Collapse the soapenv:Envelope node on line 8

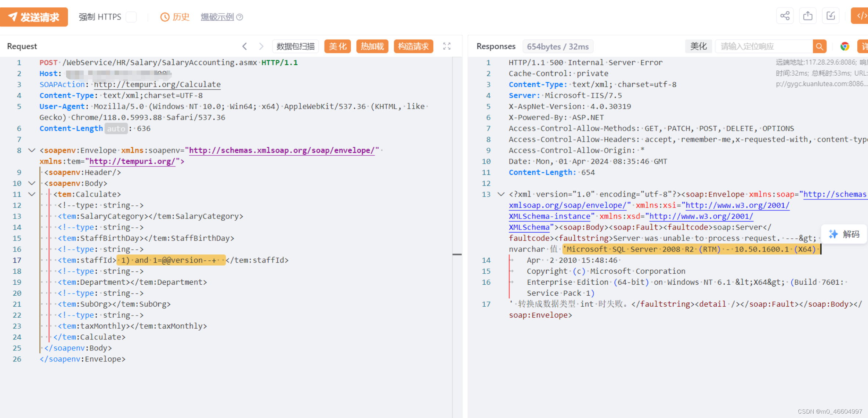pos(32,150)
